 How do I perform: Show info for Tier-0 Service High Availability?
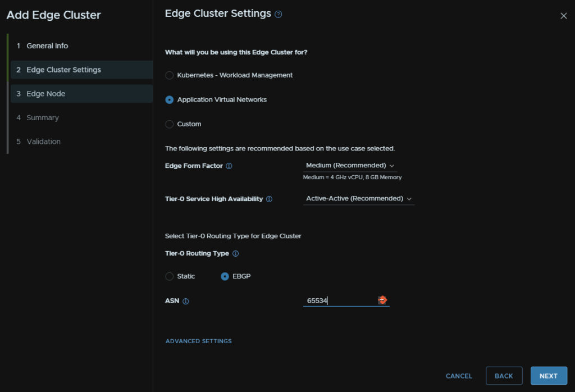(269, 199)
